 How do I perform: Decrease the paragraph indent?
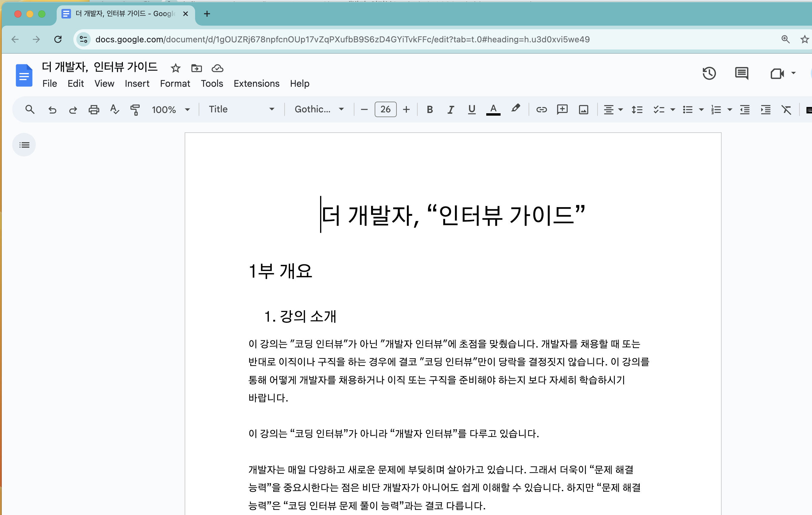[x=745, y=109]
